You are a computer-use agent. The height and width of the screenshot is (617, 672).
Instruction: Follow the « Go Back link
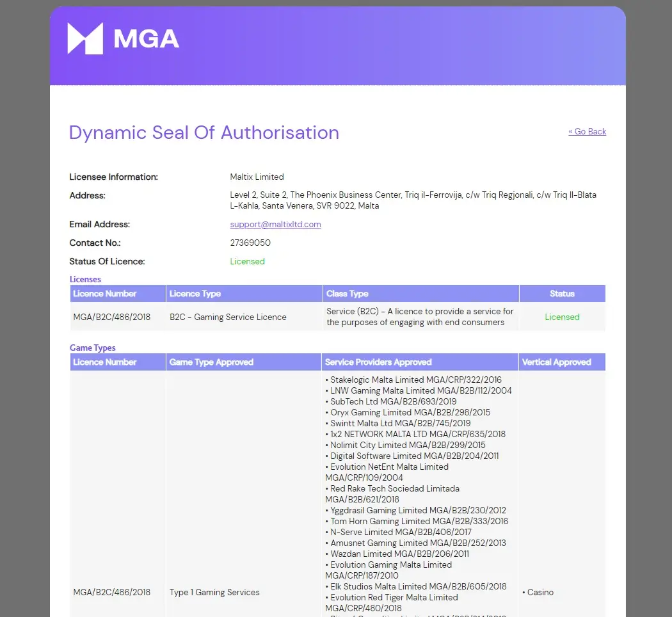click(x=587, y=132)
